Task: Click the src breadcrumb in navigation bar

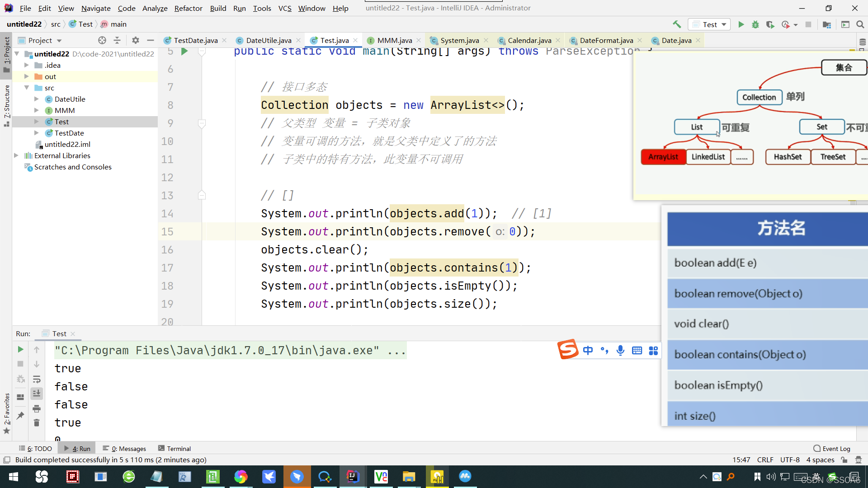Action: click(x=56, y=24)
